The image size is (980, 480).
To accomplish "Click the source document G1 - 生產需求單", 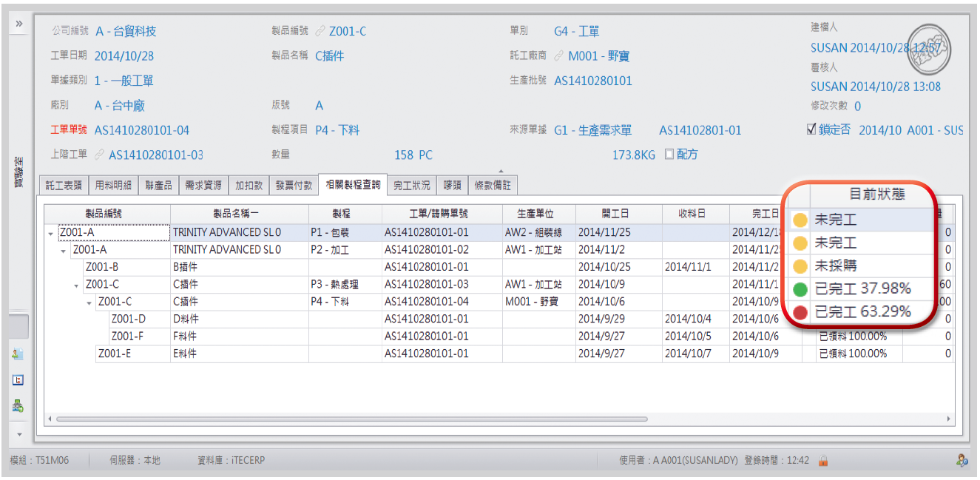I will pos(593,130).
